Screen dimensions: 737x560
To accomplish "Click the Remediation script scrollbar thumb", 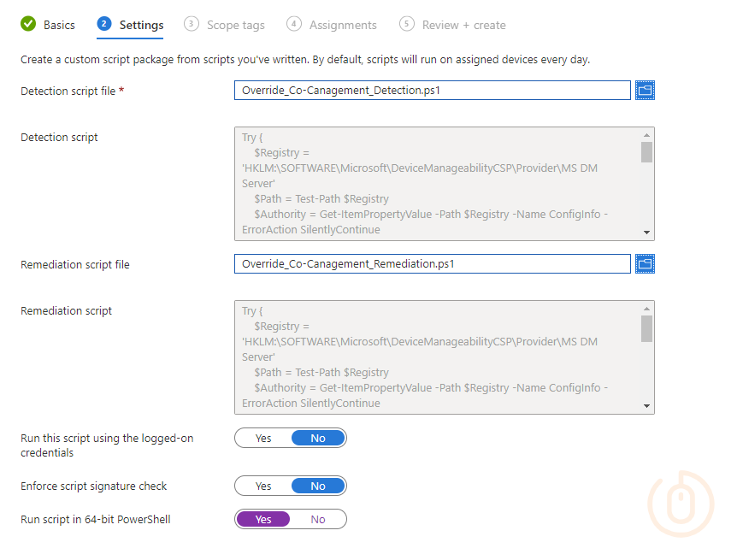I will point(646,328).
